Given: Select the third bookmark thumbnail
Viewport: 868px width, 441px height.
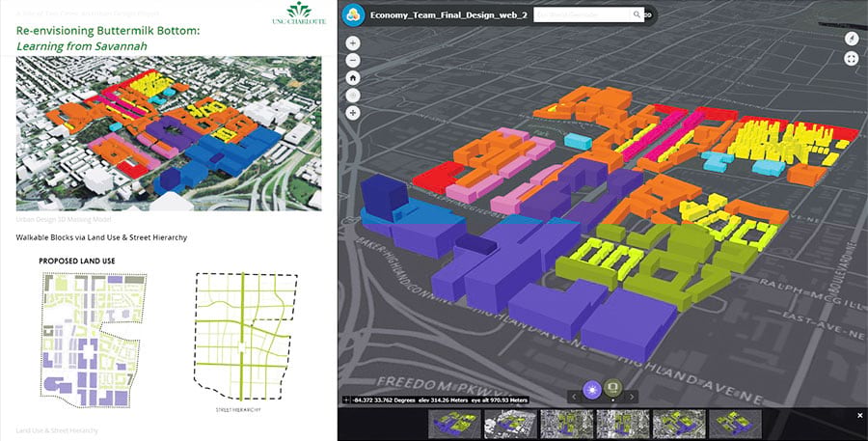Looking at the screenshot, I should tap(566, 425).
